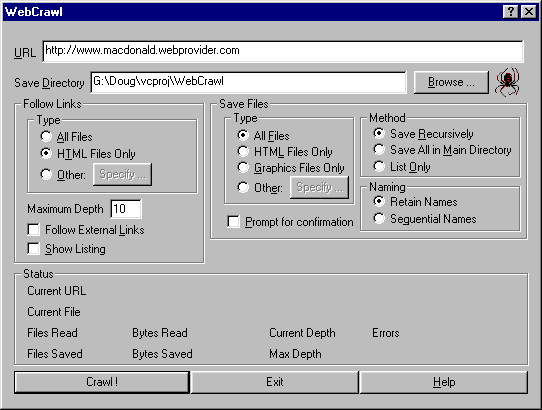
Task: Click the Errors status label
Action: point(386,333)
